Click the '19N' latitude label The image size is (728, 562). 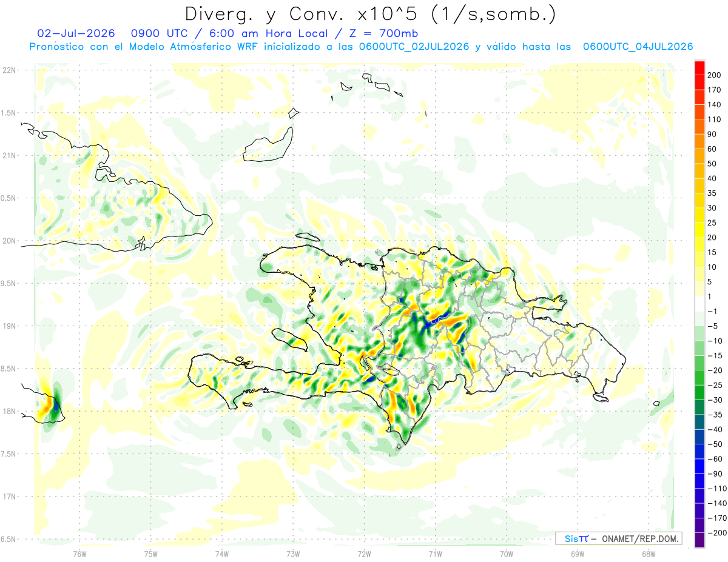[9, 326]
